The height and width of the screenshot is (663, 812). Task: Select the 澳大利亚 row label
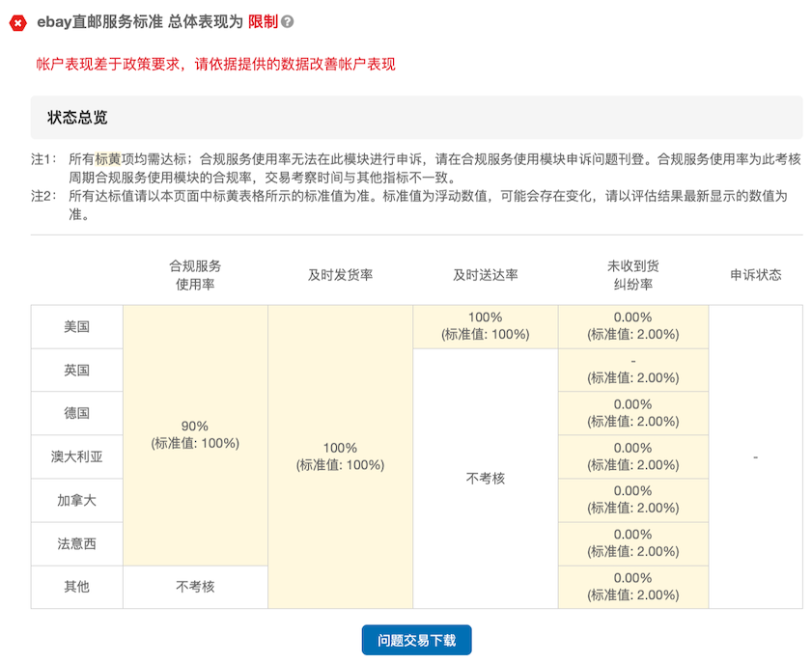point(77,456)
